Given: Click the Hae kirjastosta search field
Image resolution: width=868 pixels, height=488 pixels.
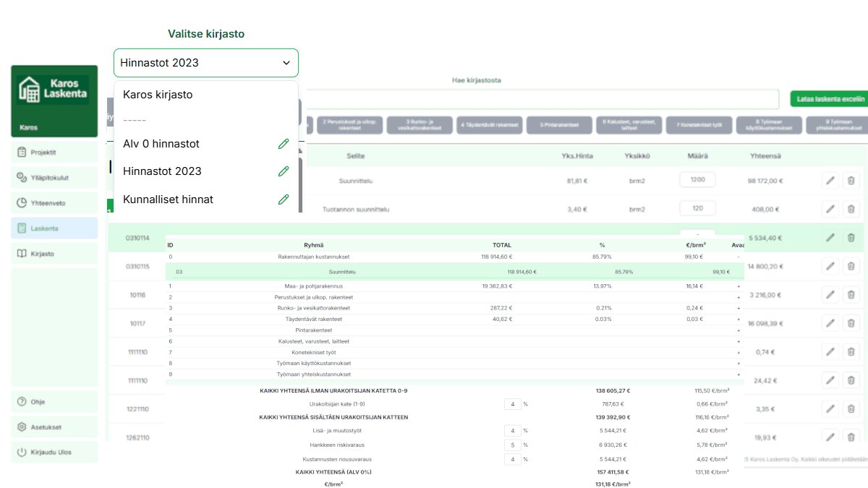Looking at the screenshot, I should pos(542,99).
